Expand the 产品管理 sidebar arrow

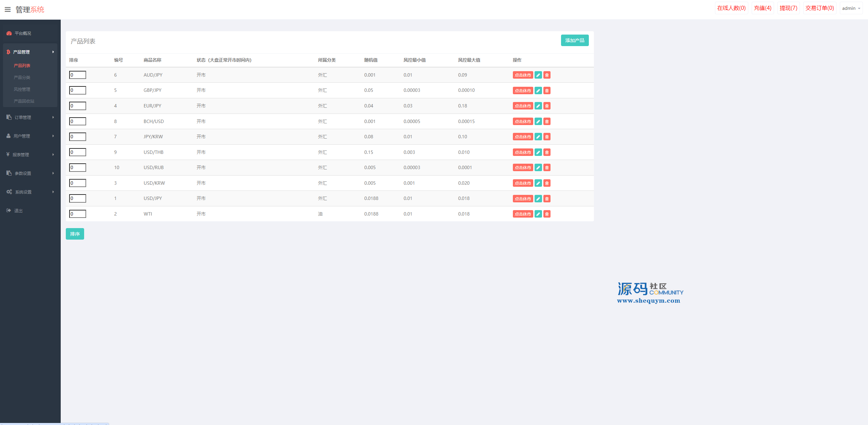click(53, 52)
